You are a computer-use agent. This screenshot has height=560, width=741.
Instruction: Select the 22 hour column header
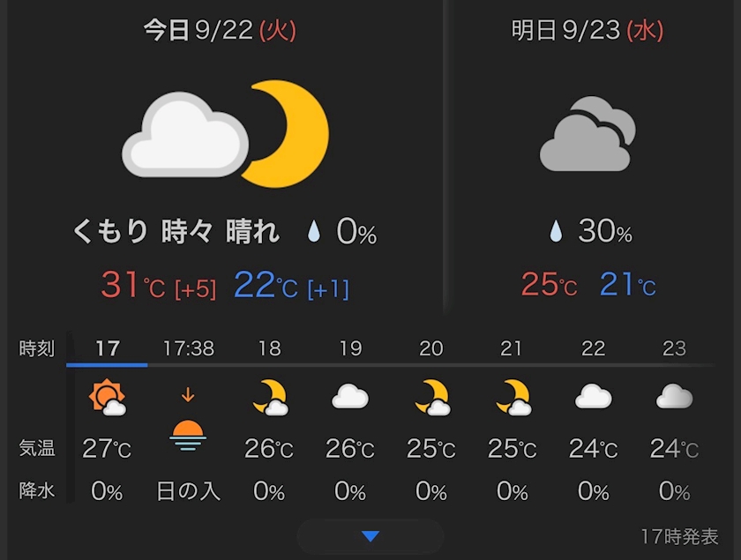click(x=593, y=348)
